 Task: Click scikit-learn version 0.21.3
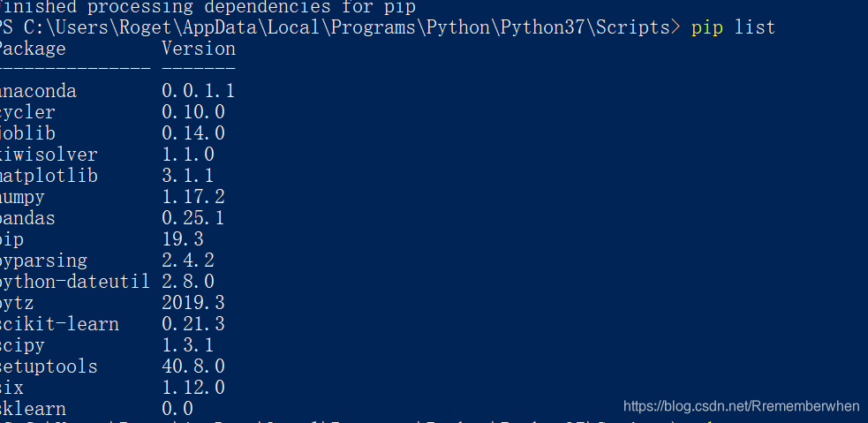(x=193, y=323)
